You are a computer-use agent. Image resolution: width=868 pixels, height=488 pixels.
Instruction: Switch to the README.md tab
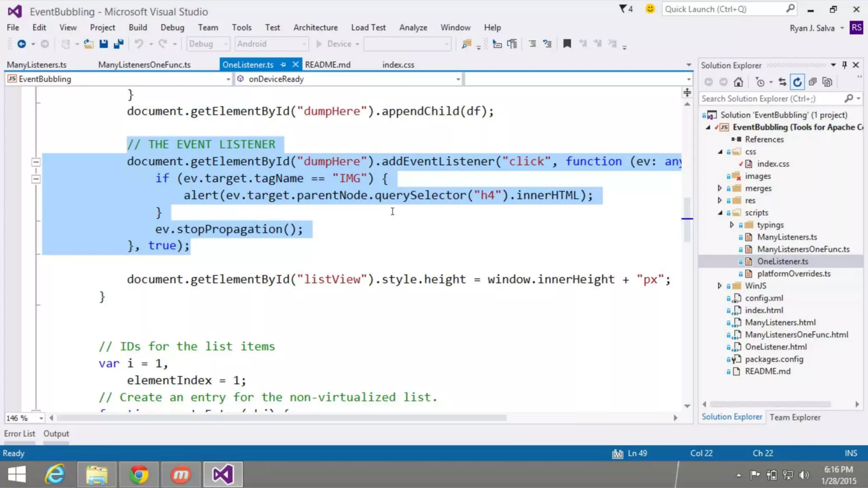[x=328, y=65]
